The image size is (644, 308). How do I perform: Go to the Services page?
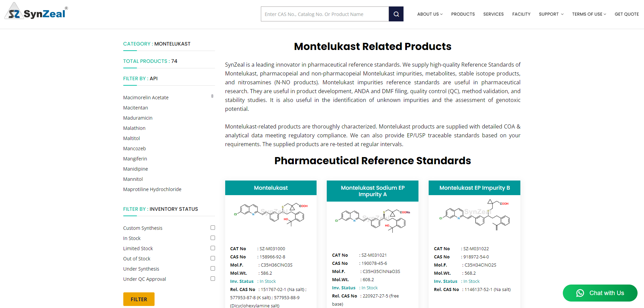(x=494, y=14)
